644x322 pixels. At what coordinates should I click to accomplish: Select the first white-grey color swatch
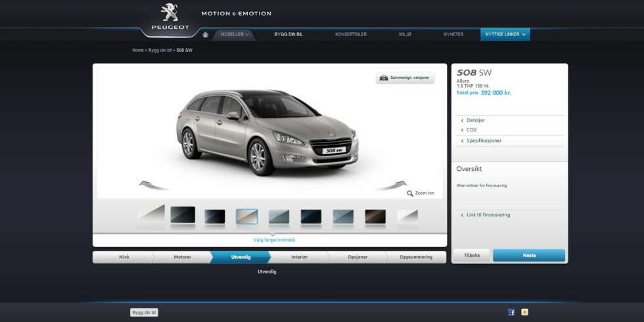(x=151, y=213)
